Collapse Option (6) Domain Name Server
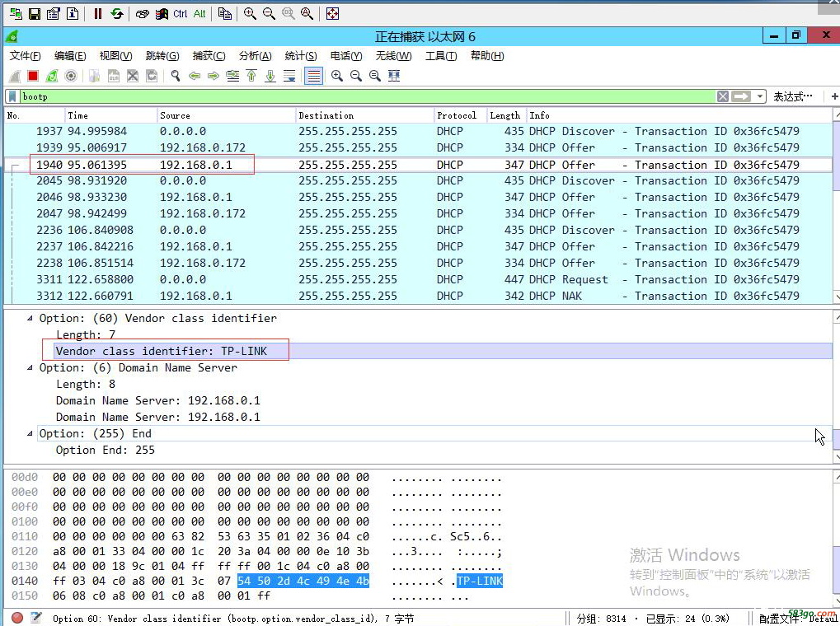This screenshot has height=626, width=840. tap(30, 367)
